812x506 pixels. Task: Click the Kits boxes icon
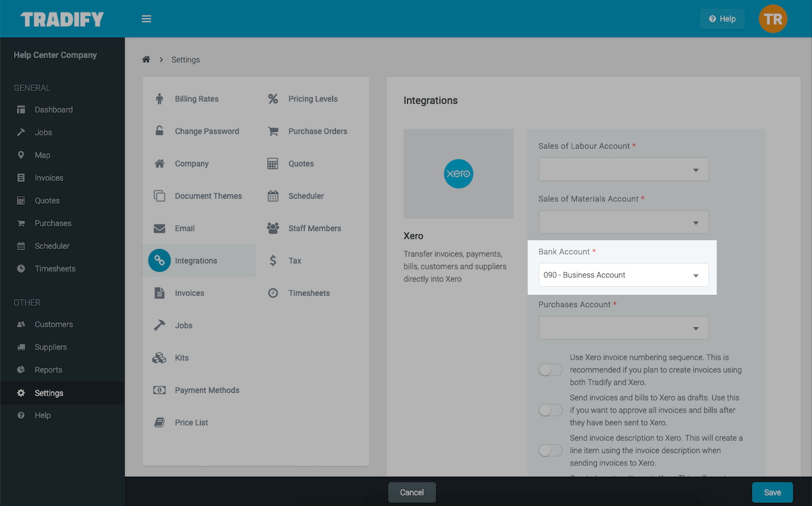pyautogui.click(x=159, y=358)
